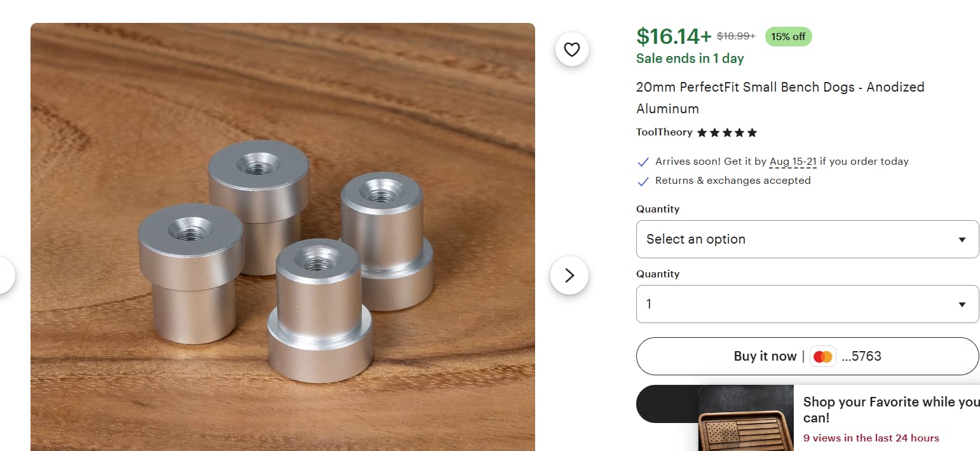
Task: Click the Mastercard logo icon
Action: (x=823, y=356)
